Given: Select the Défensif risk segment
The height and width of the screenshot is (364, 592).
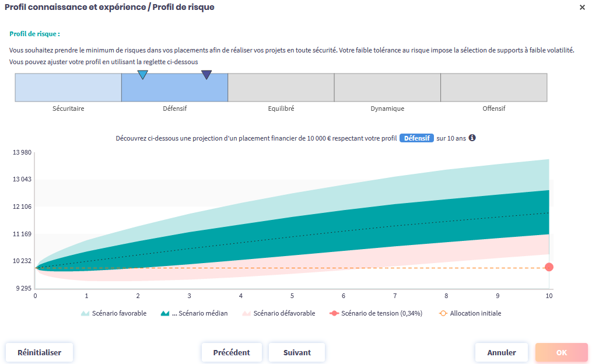Looking at the screenshot, I should tap(174, 88).
